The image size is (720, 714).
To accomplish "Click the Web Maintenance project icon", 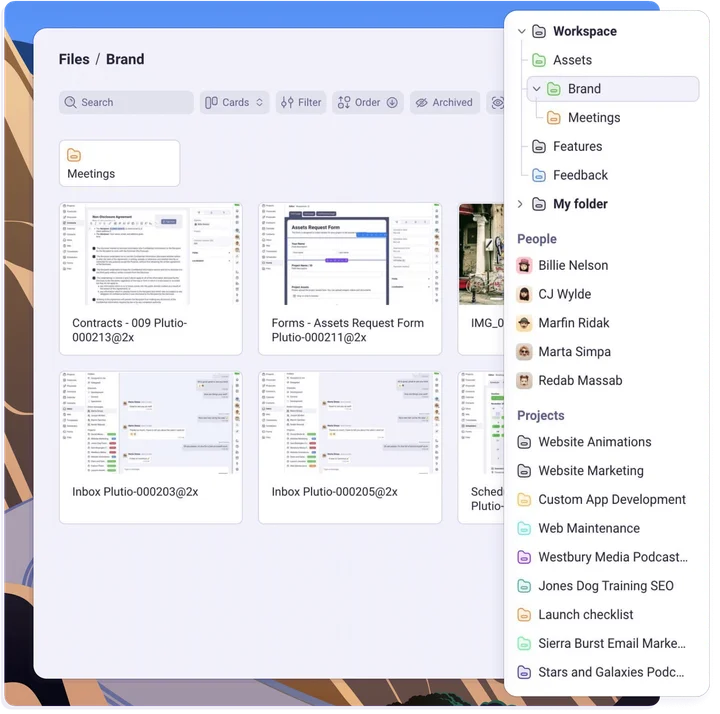I will coord(524,528).
